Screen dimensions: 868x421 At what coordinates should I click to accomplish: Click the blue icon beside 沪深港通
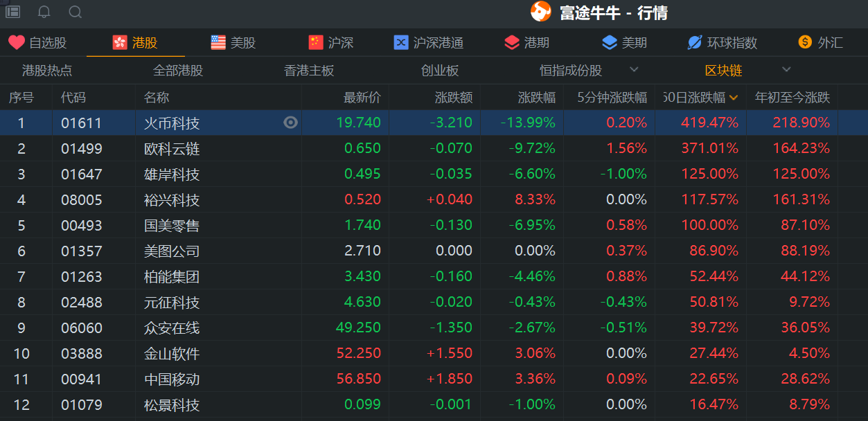point(400,42)
